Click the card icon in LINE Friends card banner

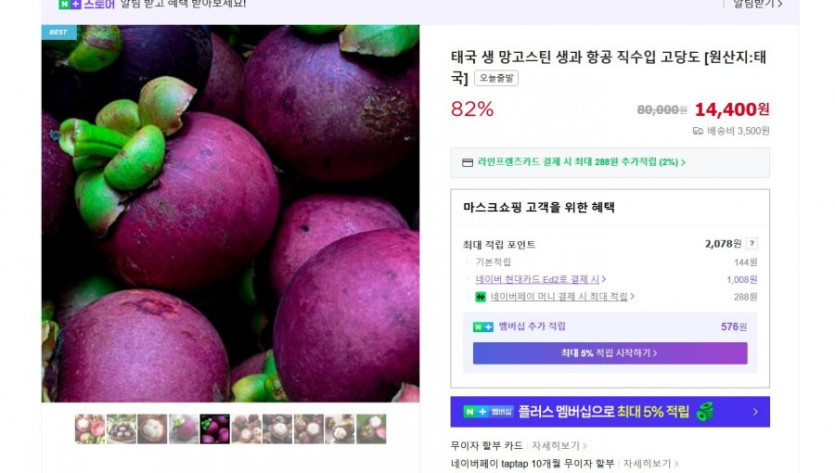click(468, 162)
